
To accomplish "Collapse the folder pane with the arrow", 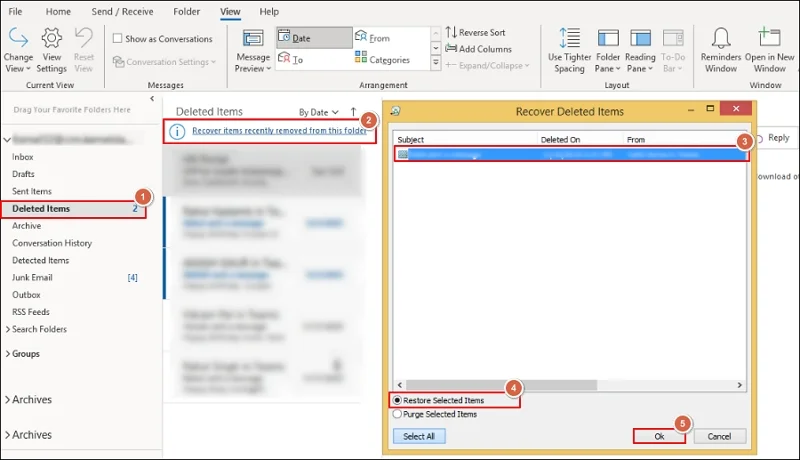I will (x=152, y=98).
